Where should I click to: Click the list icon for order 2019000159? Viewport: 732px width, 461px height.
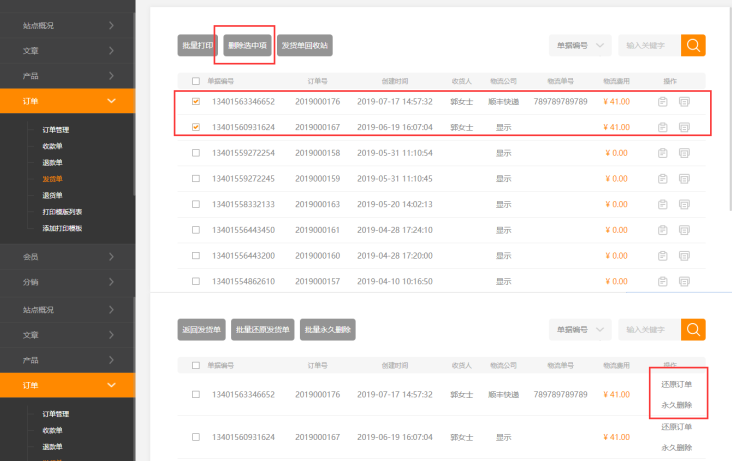point(684,179)
